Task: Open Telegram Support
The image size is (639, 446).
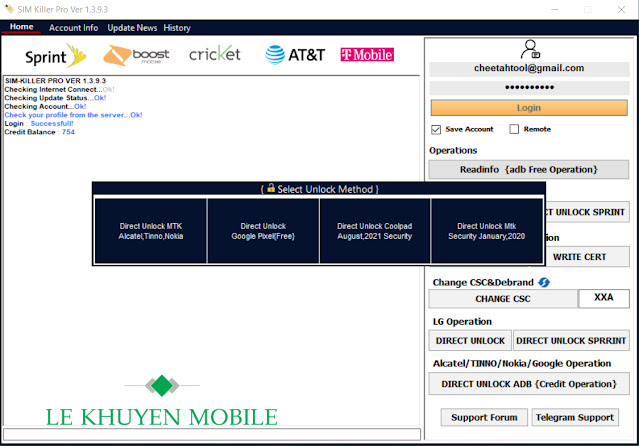Action: (x=575, y=417)
